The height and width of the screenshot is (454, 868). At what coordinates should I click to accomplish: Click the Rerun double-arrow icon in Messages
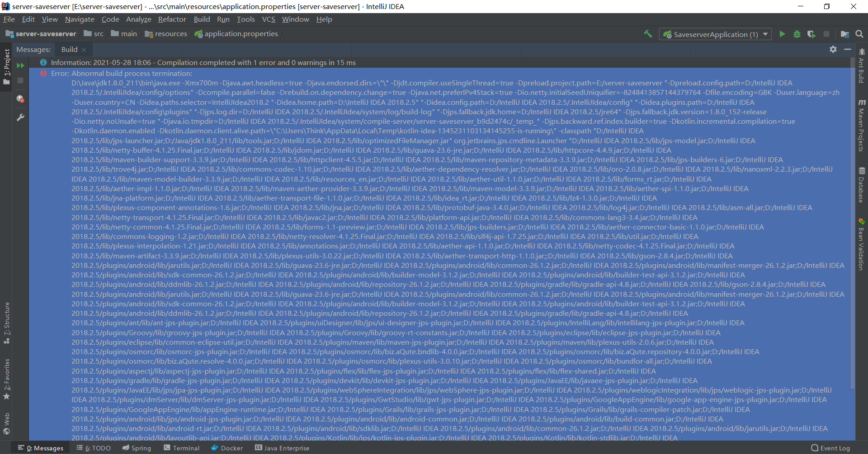[20, 66]
